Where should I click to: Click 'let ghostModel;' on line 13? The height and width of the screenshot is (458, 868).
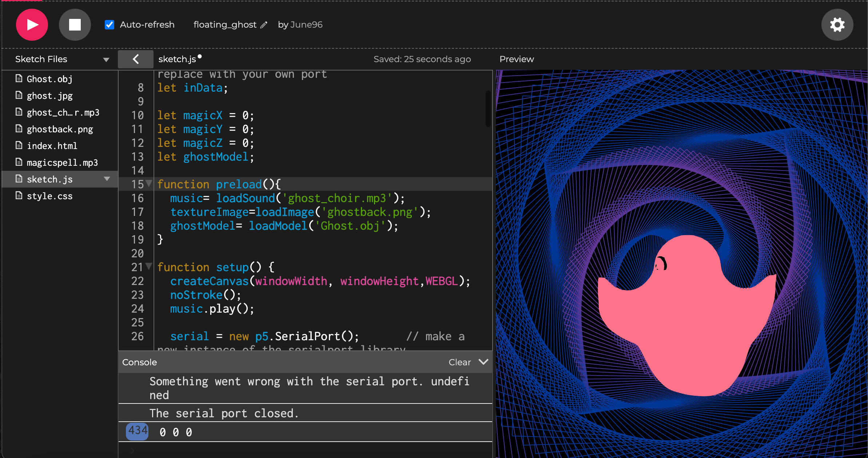click(206, 157)
